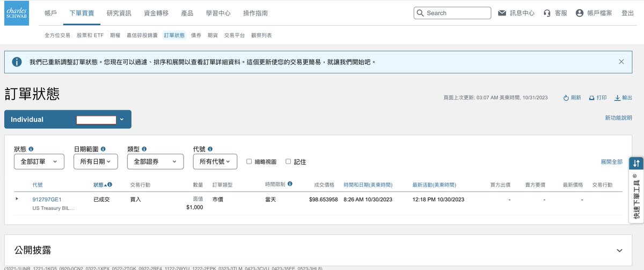The image size is (644, 270).
Task: Click the 輸出 export download icon
Action: pyautogui.click(x=617, y=98)
